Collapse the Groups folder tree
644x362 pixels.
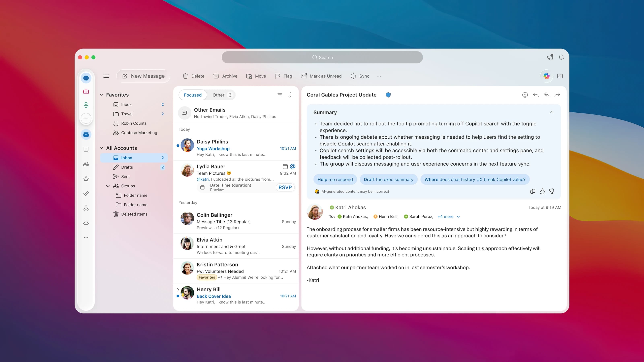coord(108,186)
